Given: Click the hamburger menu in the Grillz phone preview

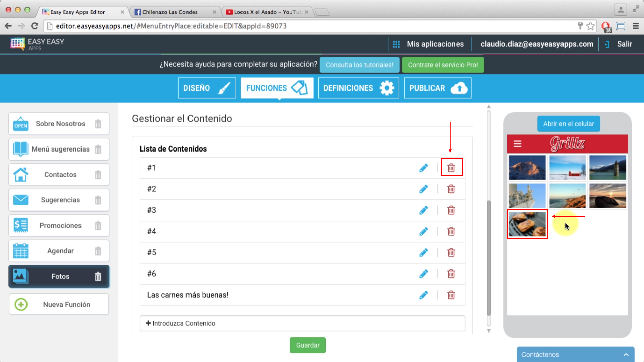Looking at the screenshot, I should [x=517, y=144].
